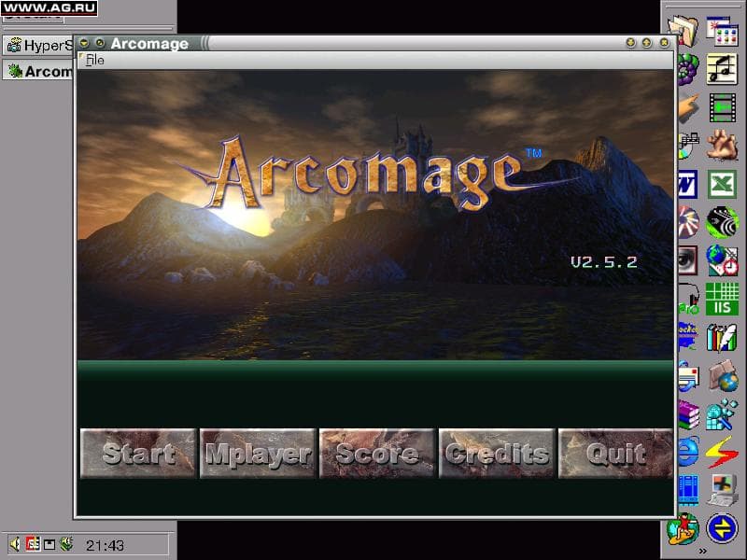
Task: Click the small window-shaped tray icon
Action: click(49, 544)
